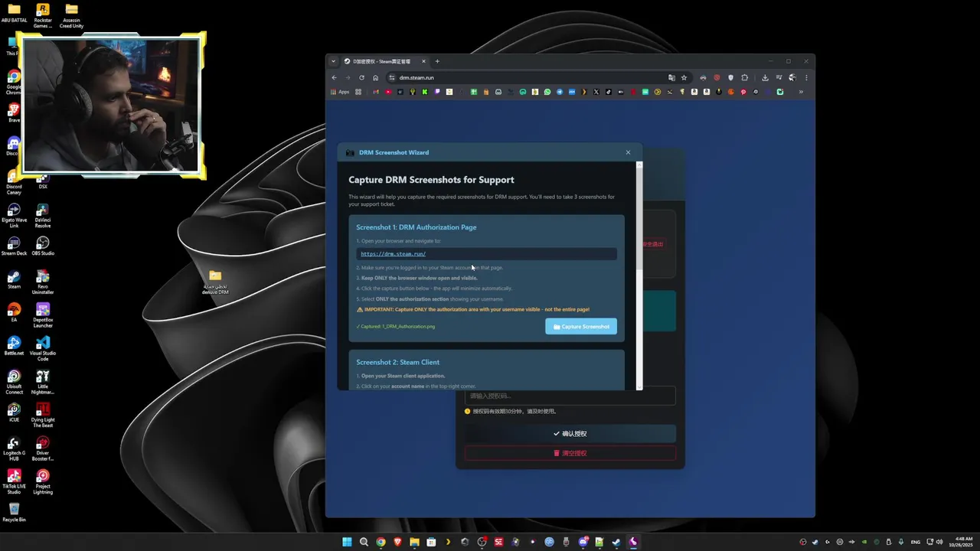Open the Recycle Bin

(14, 513)
